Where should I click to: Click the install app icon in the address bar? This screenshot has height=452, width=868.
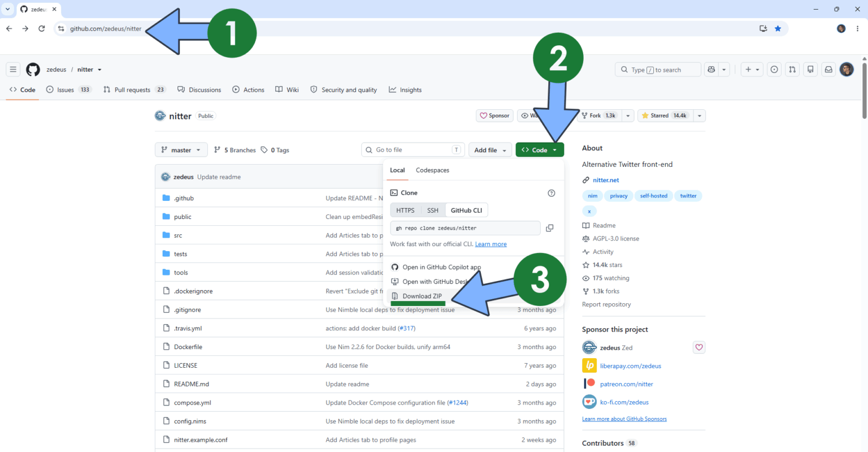click(763, 28)
